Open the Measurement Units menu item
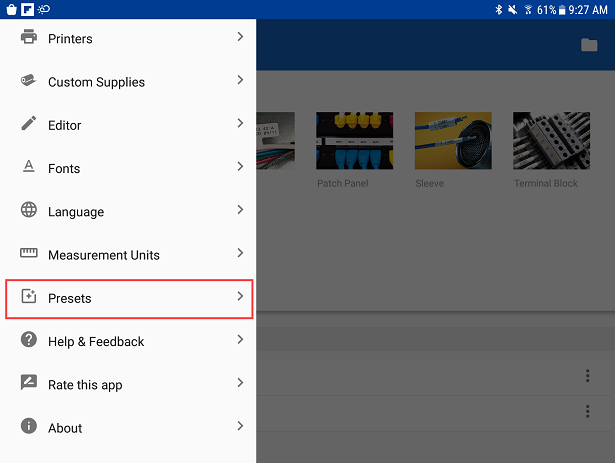Screen dimensions: 615x463 [104, 255]
